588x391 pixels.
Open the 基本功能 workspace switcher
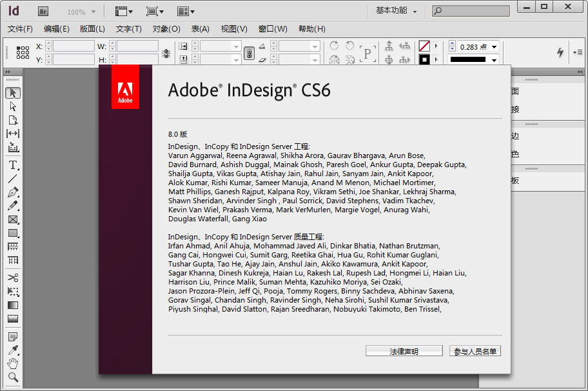[x=397, y=10]
